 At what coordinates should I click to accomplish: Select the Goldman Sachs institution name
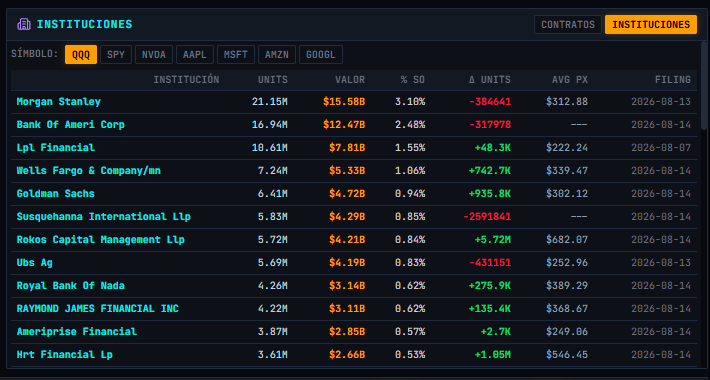click(x=56, y=194)
